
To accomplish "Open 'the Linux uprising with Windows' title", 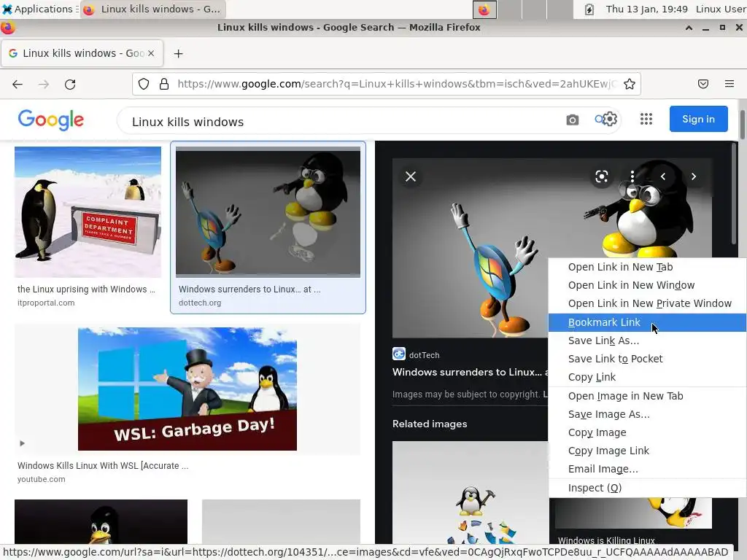I will (x=86, y=289).
